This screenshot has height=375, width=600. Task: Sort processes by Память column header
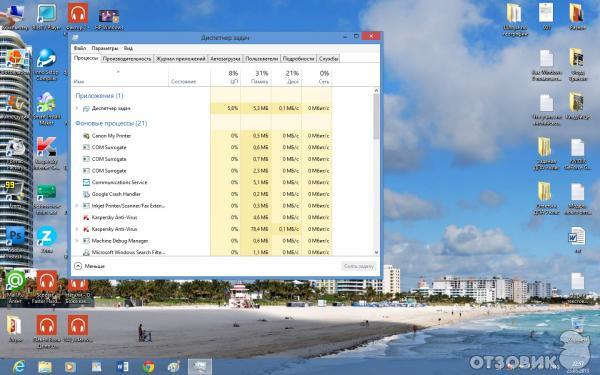(x=256, y=77)
